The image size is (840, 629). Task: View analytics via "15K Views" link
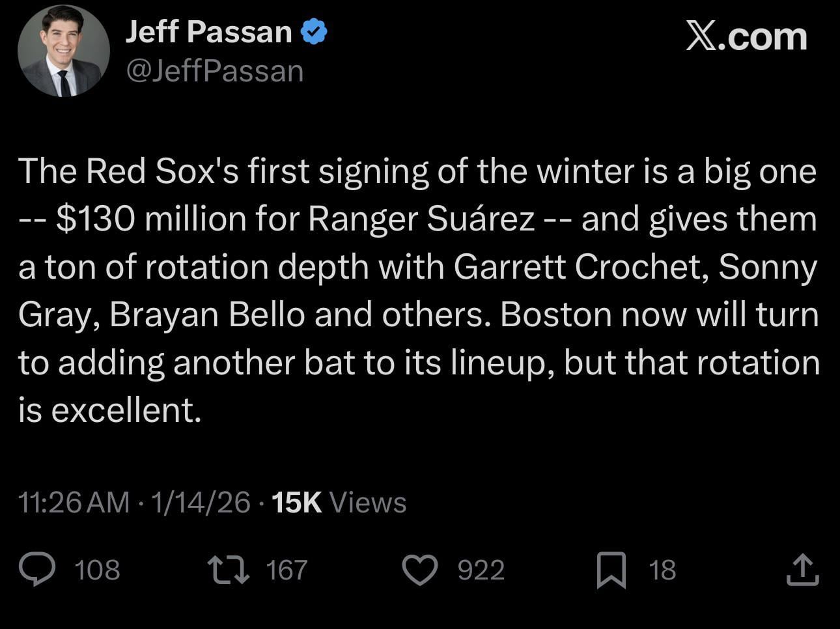click(339, 502)
